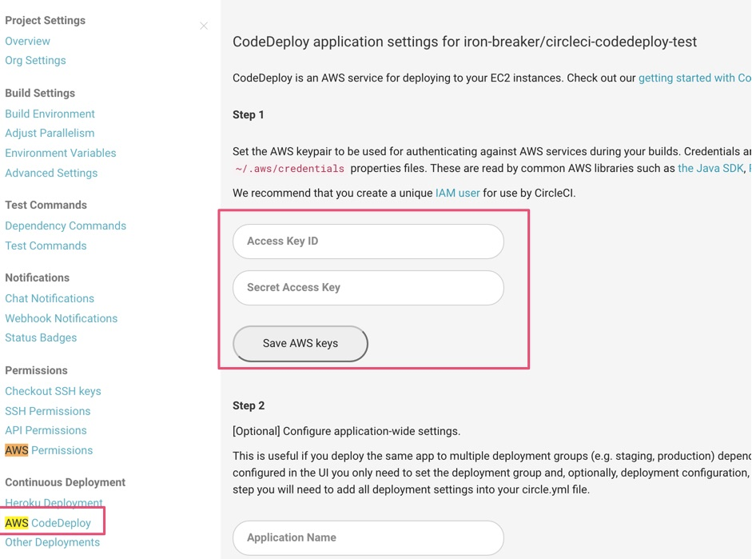Open the AWS CodeDeploy settings link
The height and width of the screenshot is (559, 756).
coord(49,522)
